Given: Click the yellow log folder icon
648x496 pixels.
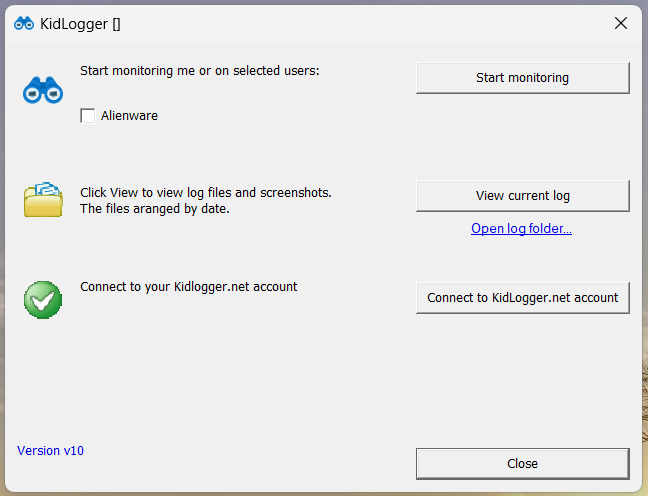Looking at the screenshot, I should [43, 199].
